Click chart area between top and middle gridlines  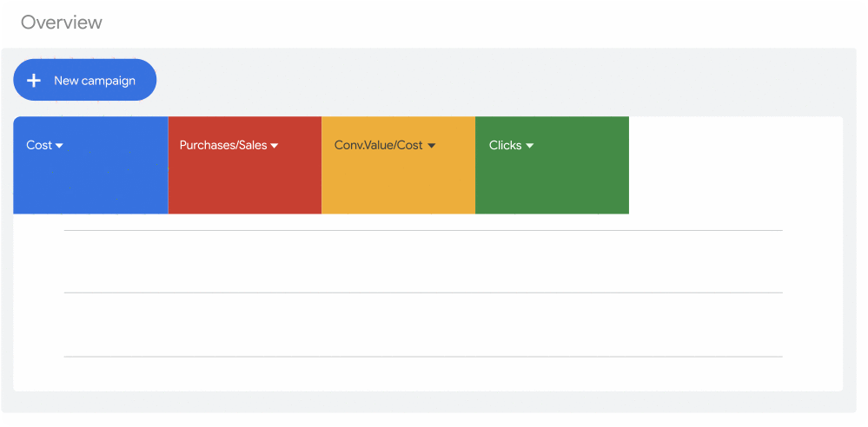(422, 261)
